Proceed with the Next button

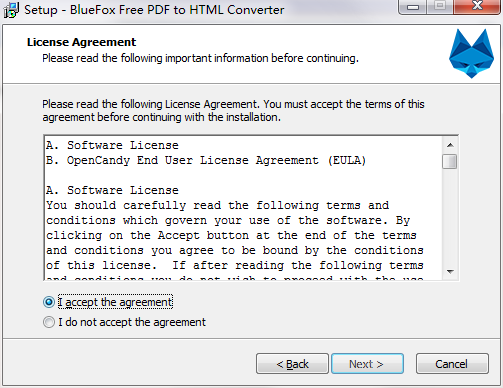(x=367, y=364)
